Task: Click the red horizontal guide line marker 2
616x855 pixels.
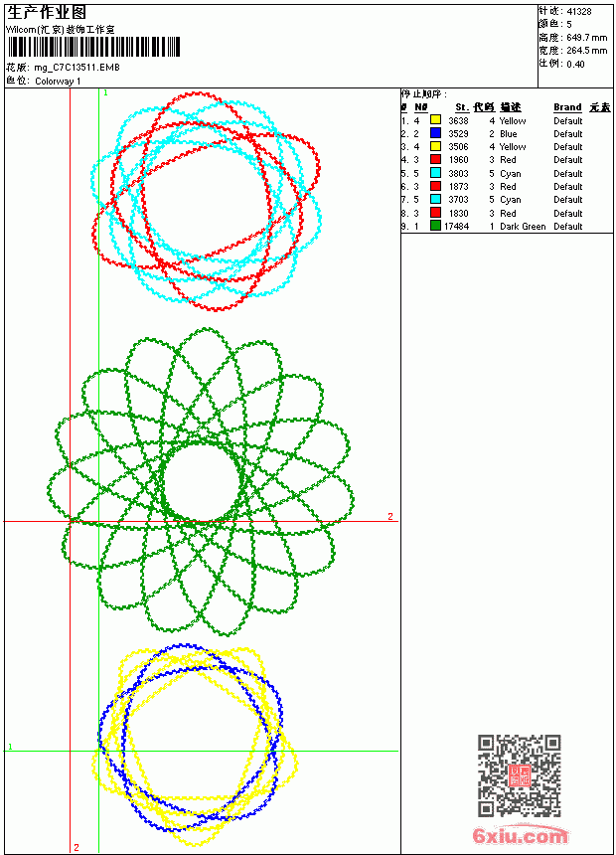Action: (x=390, y=516)
